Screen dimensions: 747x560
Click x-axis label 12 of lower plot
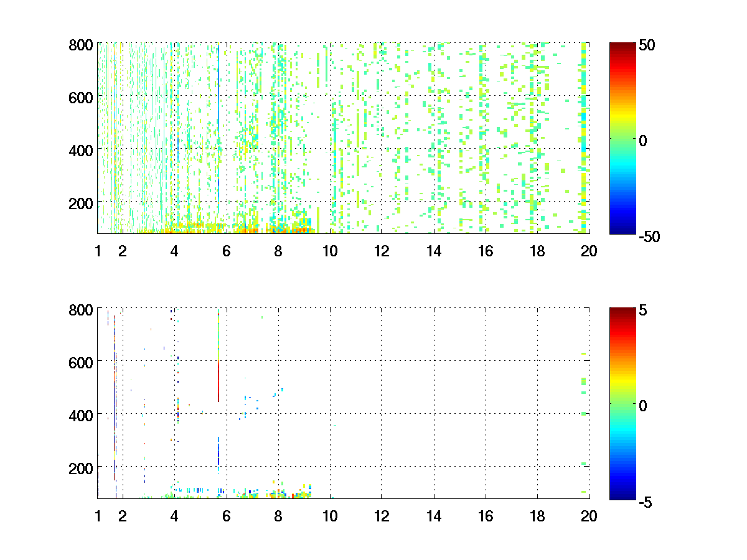click(x=382, y=516)
